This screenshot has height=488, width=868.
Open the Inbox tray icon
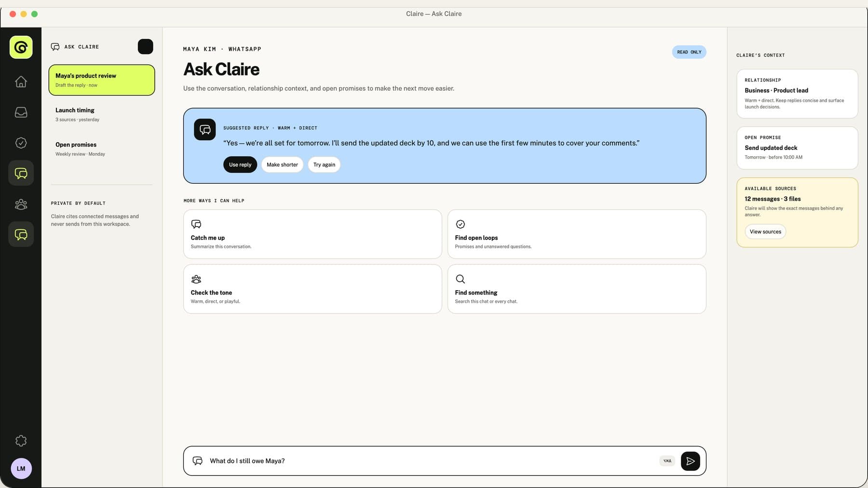pos(21,112)
